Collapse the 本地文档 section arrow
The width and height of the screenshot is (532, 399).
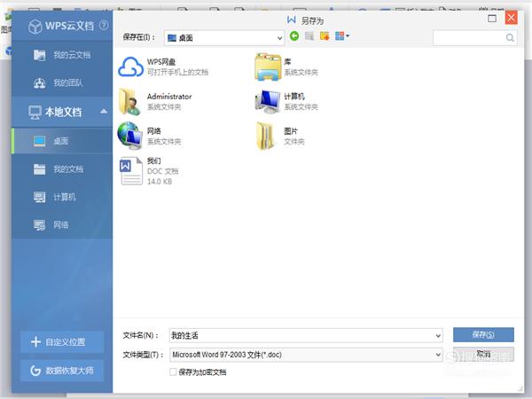[104, 112]
